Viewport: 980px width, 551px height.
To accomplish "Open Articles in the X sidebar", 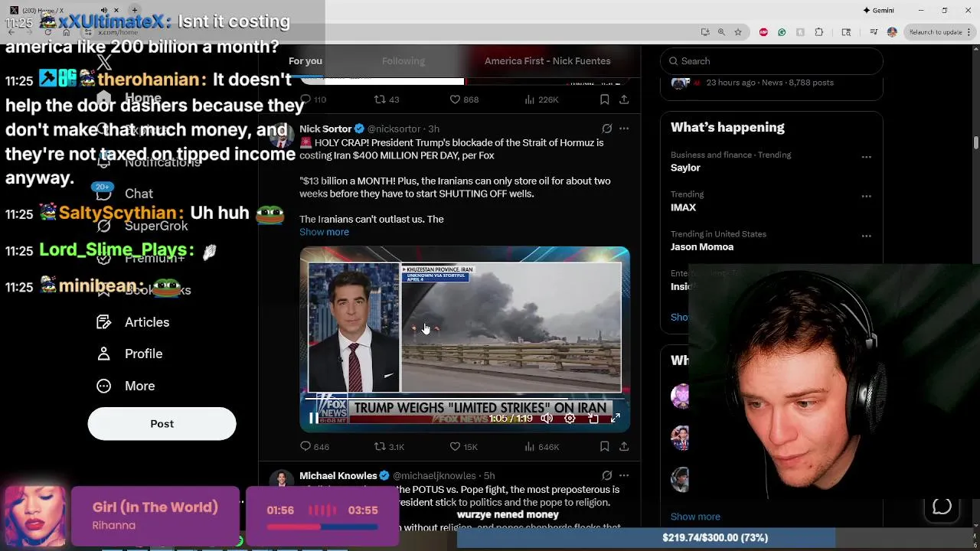I will click(147, 322).
